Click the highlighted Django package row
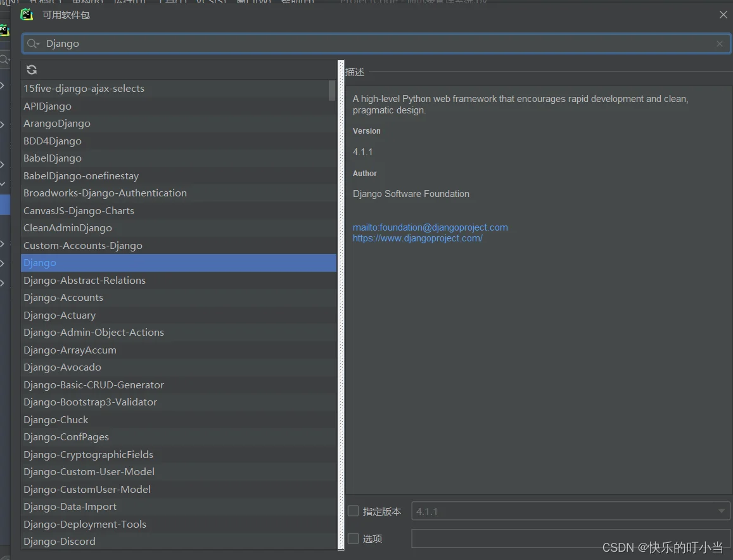Screen dimensions: 733x560 [179, 263]
